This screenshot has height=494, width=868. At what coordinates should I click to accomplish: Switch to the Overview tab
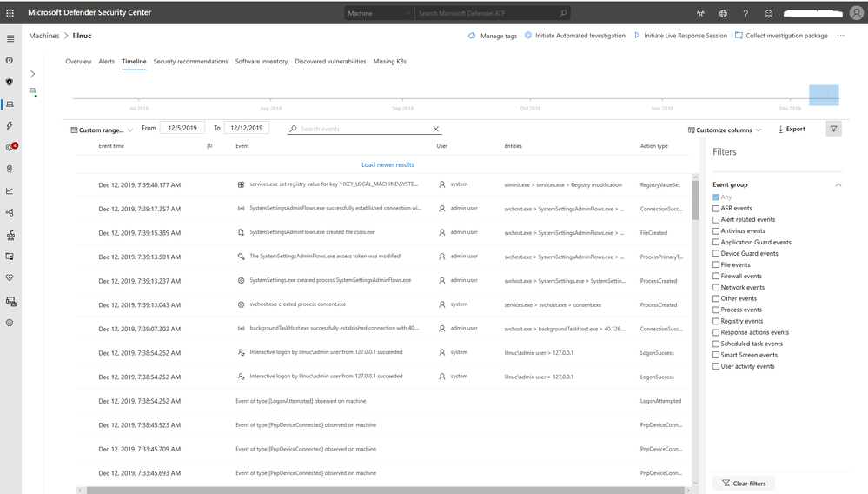(78, 62)
